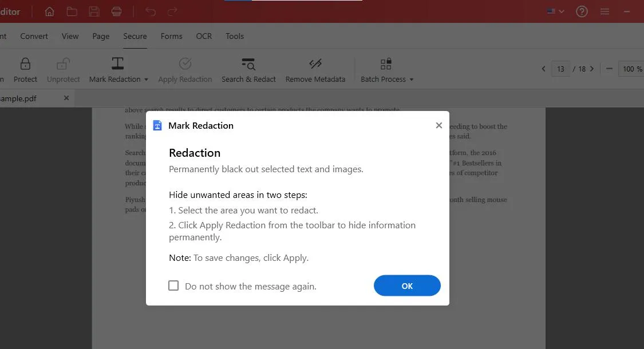Image resolution: width=644 pixels, height=349 pixels.
Task: Click the Home icon in title bar
Action: [50, 11]
